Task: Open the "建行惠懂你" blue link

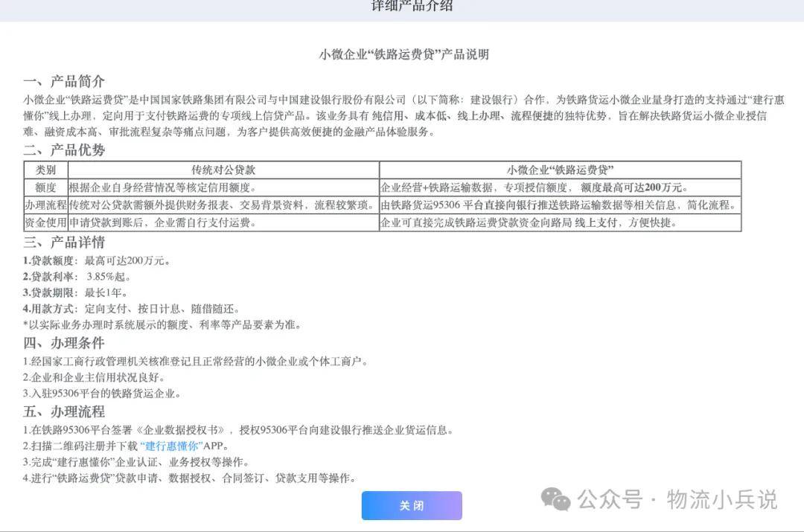Action: click(172, 446)
